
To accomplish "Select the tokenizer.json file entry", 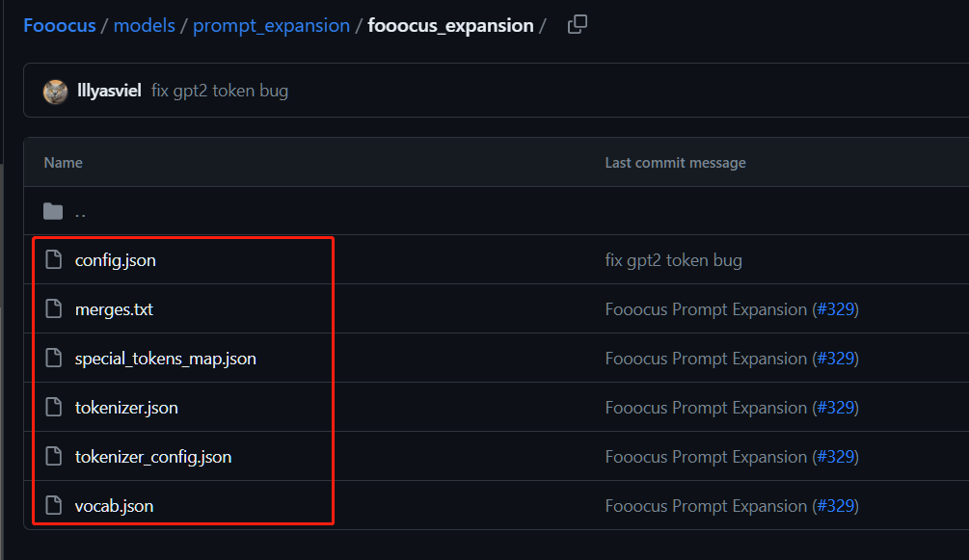I will point(126,407).
